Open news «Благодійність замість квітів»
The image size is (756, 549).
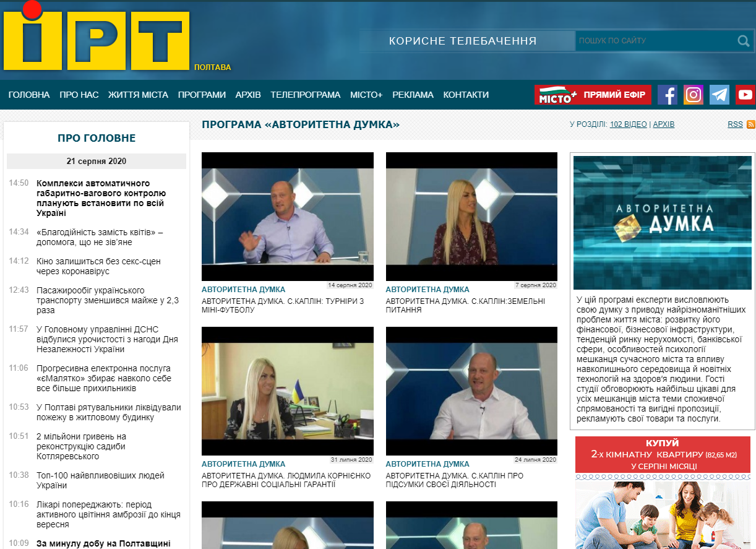[x=100, y=237]
